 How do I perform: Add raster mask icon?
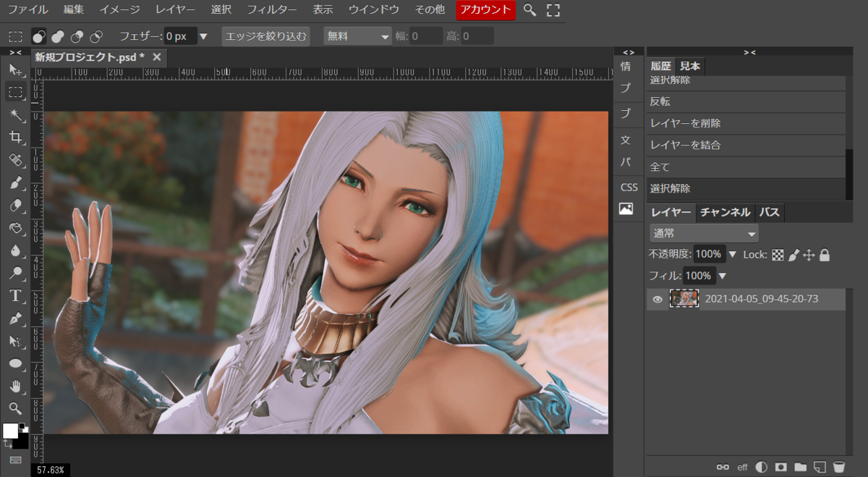coord(780,466)
